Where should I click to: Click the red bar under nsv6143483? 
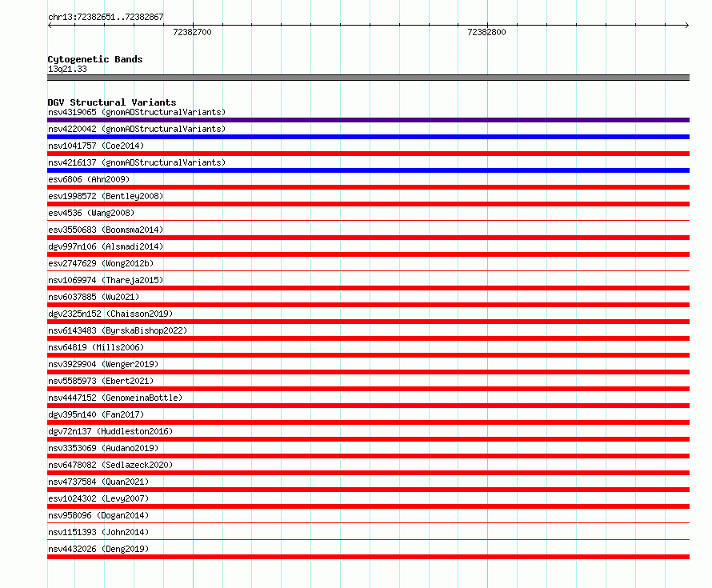click(368, 338)
